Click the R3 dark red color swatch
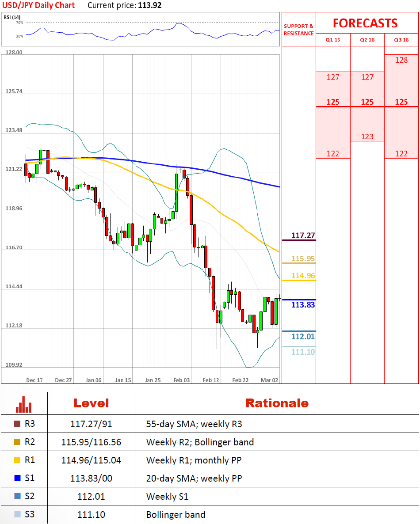Image resolution: width=420 pixels, height=524 pixels. click(17, 424)
